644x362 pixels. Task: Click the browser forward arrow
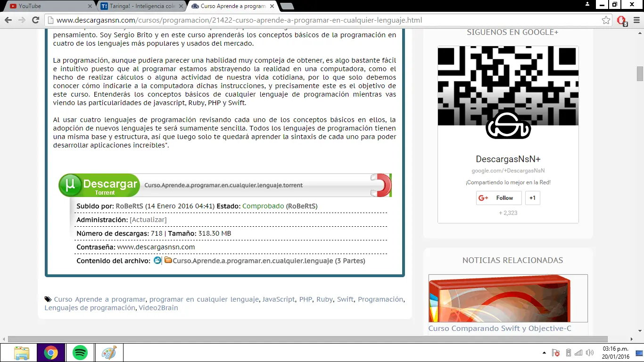[22, 20]
